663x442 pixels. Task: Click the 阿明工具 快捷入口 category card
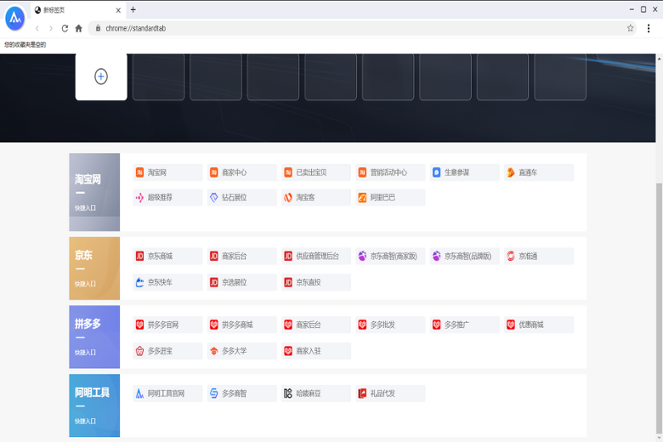(94, 406)
